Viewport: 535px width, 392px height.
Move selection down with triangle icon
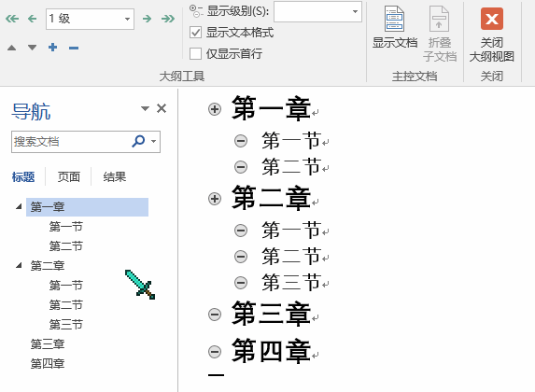point(32,48)
